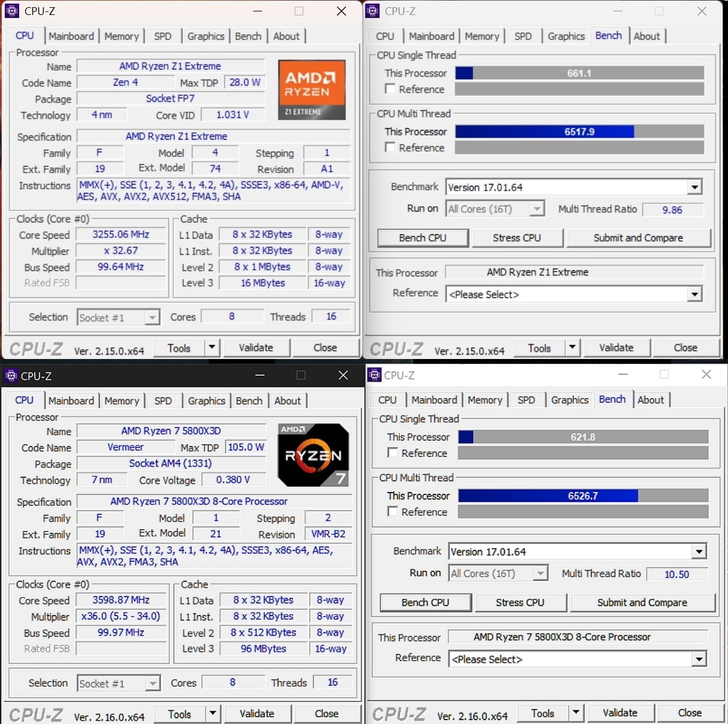Open SPD tab in Z1 Extreme CPU window
Screen dimensions: 728x724
click(x=163, y=36)
